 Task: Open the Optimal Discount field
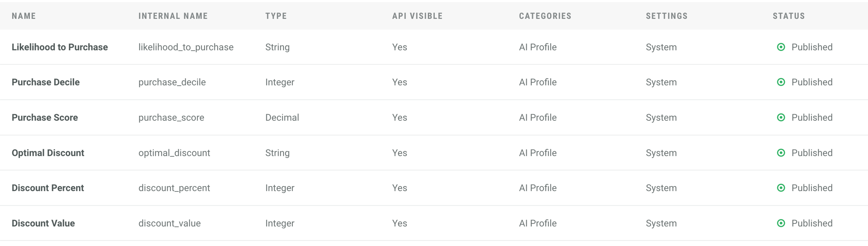pos(48,153)
